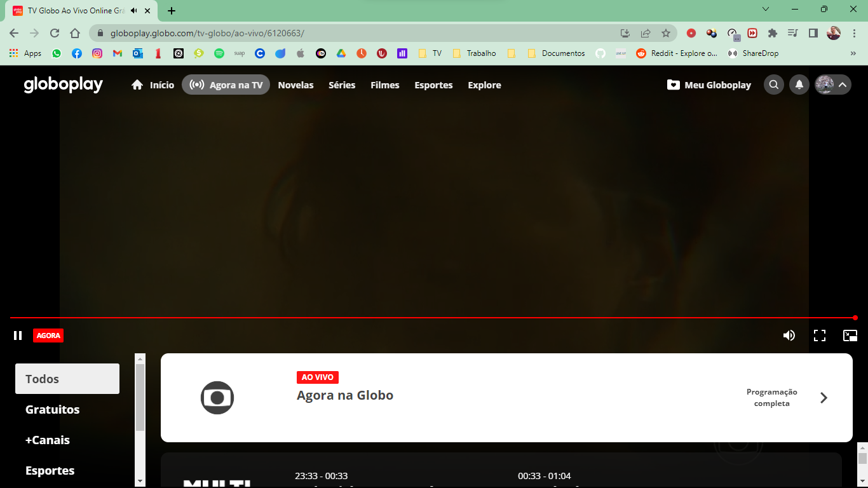Select the +Canais channel filter
The height and width of the screenshot is (488, 868).
(x=48, y=440)
